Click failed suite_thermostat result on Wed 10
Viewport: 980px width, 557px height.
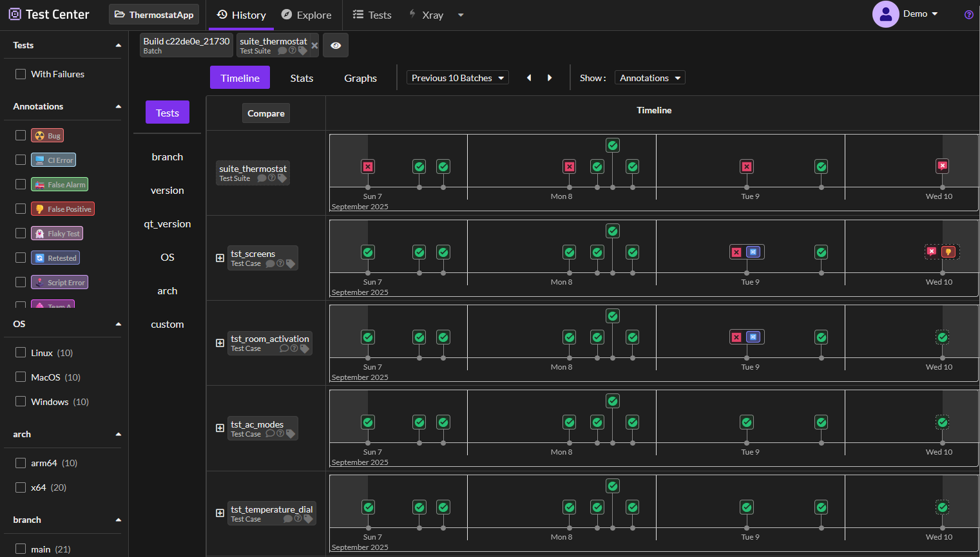[x=942, y=166]
